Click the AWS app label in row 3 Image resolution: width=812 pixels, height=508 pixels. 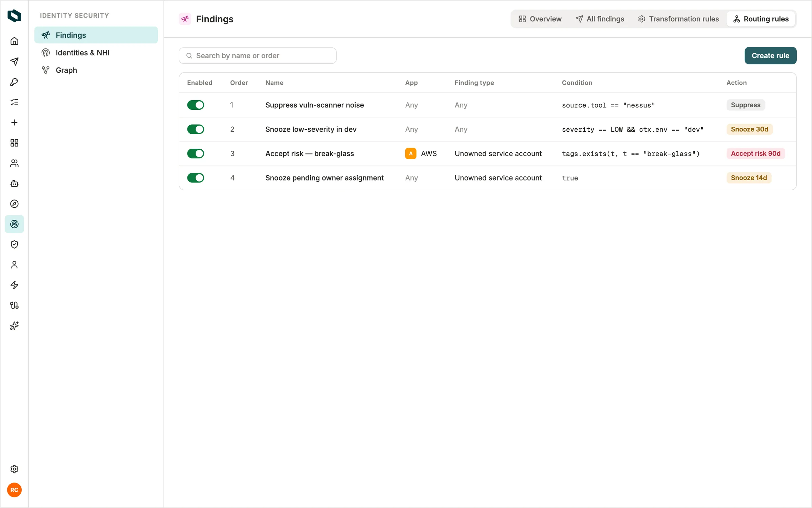(x=429, y=154)
